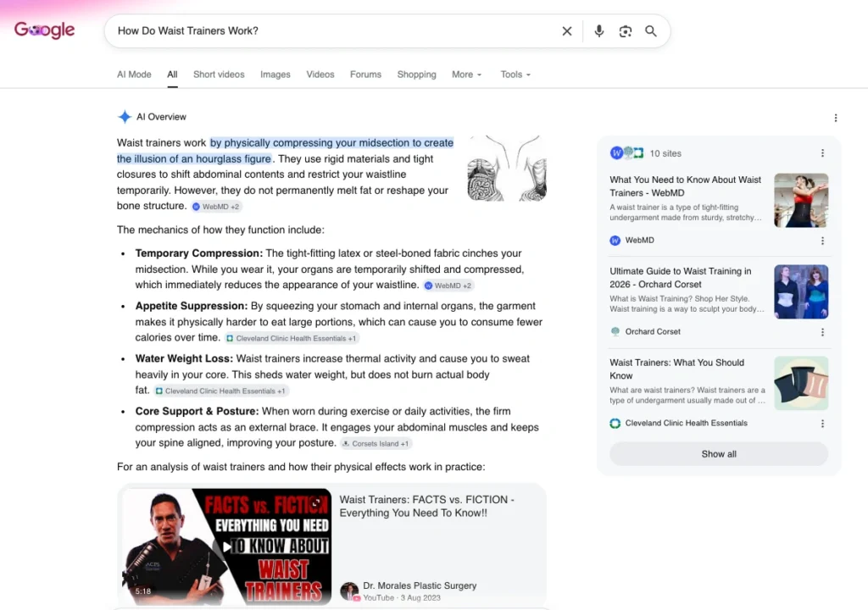868x610 pixels.
Task: Click Show all sources button
Action: coord(719,454)
